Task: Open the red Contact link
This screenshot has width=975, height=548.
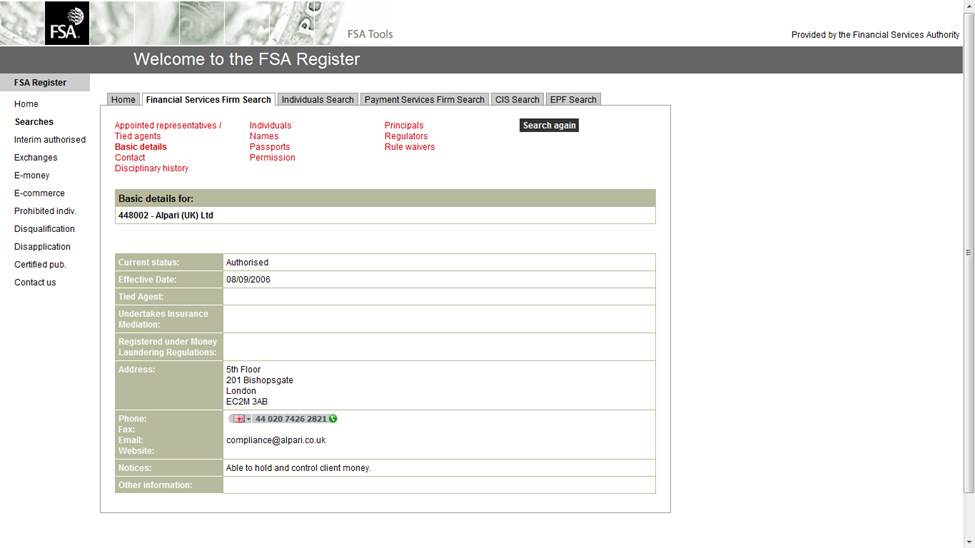Action: pos(129,157)
